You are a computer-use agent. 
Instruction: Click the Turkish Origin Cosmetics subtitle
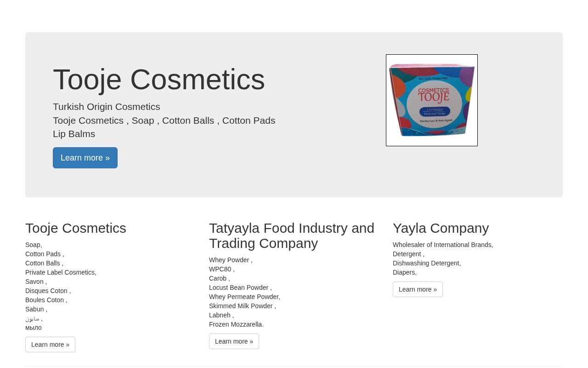(107, 107)
